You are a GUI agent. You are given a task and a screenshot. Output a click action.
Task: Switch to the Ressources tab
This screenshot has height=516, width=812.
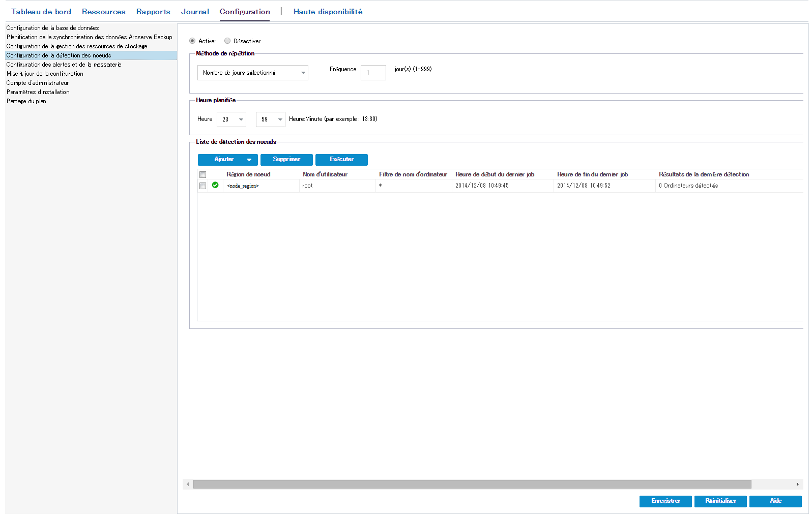(103, 12)
